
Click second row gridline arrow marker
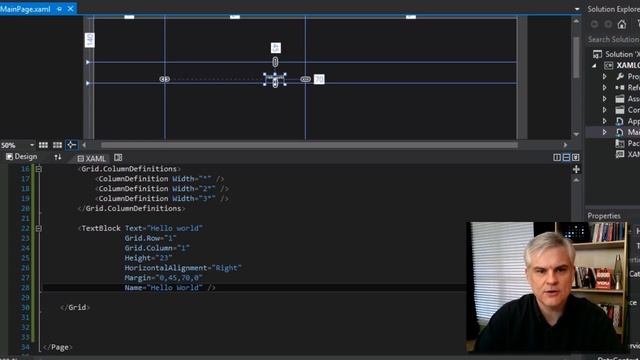[x=88, y=83]
